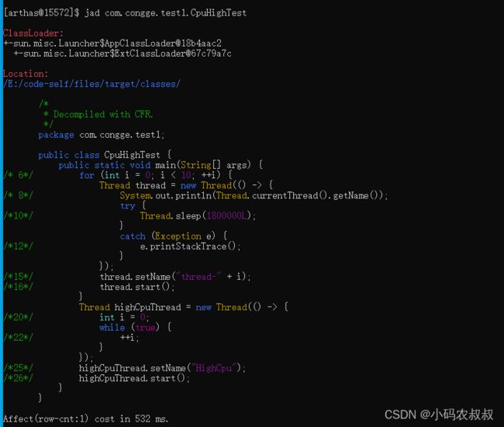This screenshot has height=427, width=504.
Task: Click the arthas@15572 command prompt
Action: click(x=41, y=13)
